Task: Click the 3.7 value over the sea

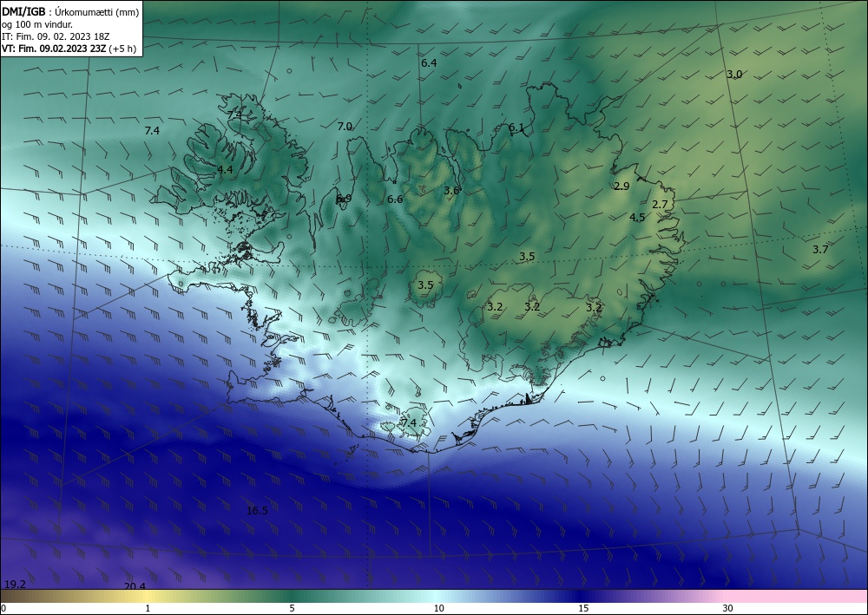Action: pyautogui.click(x=820, y=250)
